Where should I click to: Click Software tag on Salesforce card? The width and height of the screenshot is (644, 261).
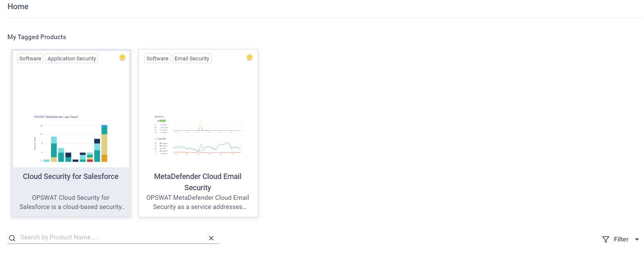click(30, 58)
